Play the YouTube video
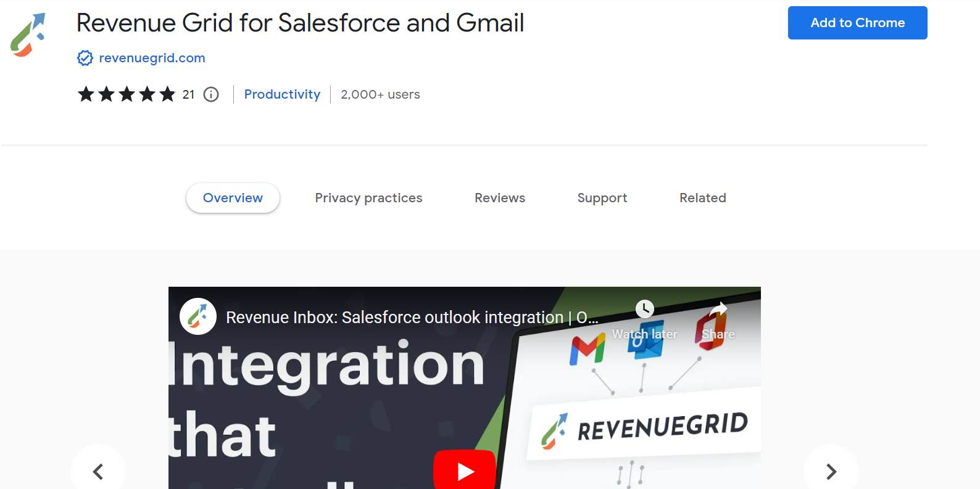Viewport: 980px width, 489px height. (x=465, y=470)
